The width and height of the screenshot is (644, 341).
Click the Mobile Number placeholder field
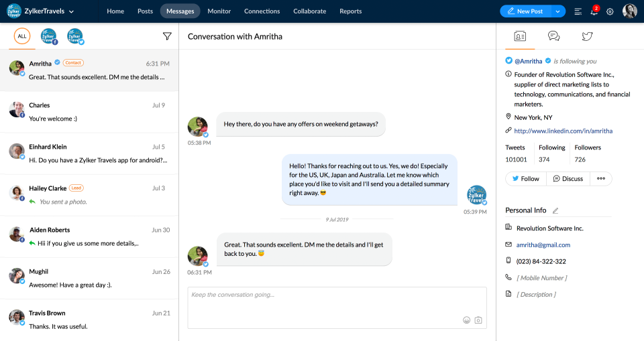coord(542,278)
